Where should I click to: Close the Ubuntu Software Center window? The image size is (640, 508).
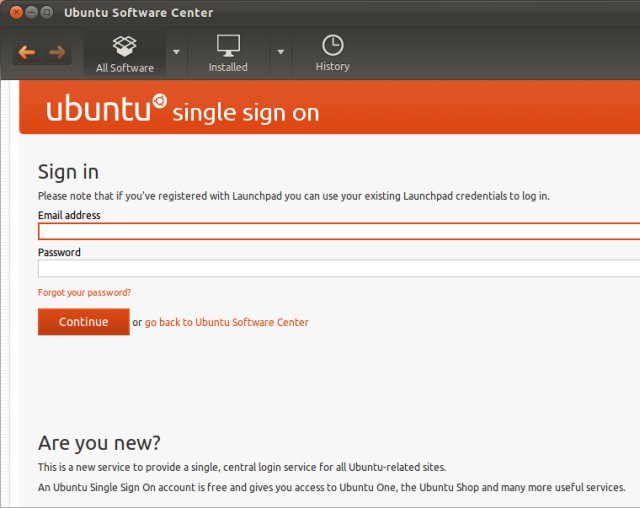click(16, 12)
